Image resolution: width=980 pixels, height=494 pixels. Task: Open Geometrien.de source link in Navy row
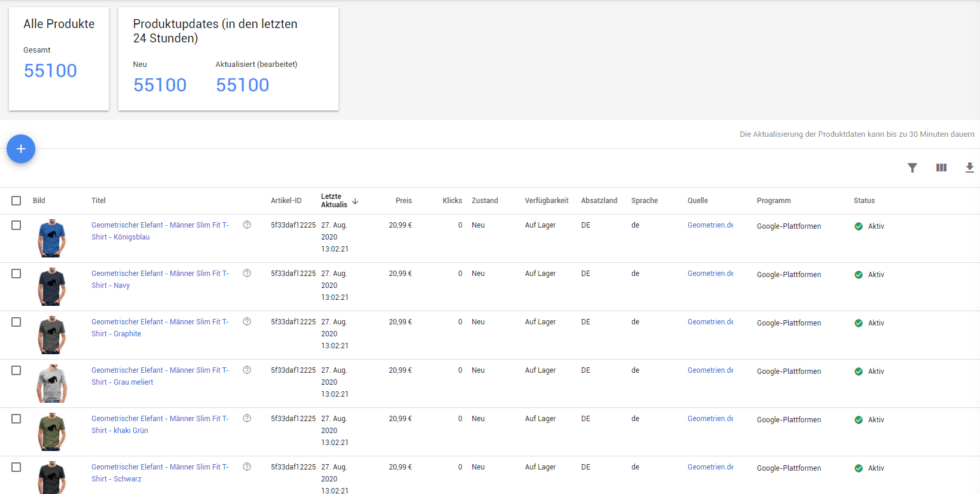coord(710,274)
